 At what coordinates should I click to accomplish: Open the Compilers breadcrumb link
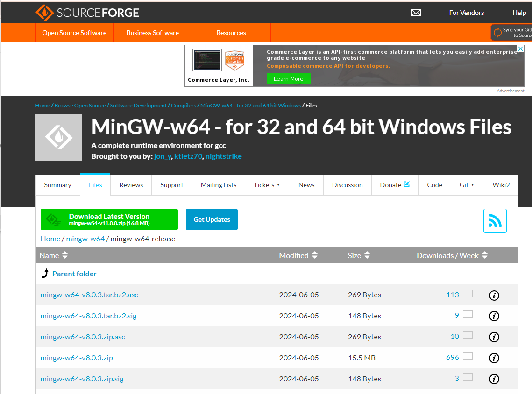(x=184, y=106)
